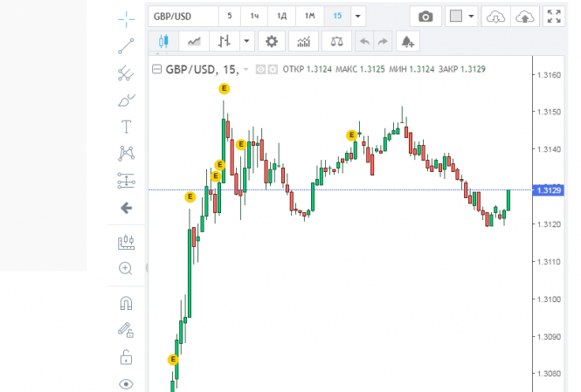
Task: Switch to 1М monthly timeframe
Action: (x=310, y=17)
